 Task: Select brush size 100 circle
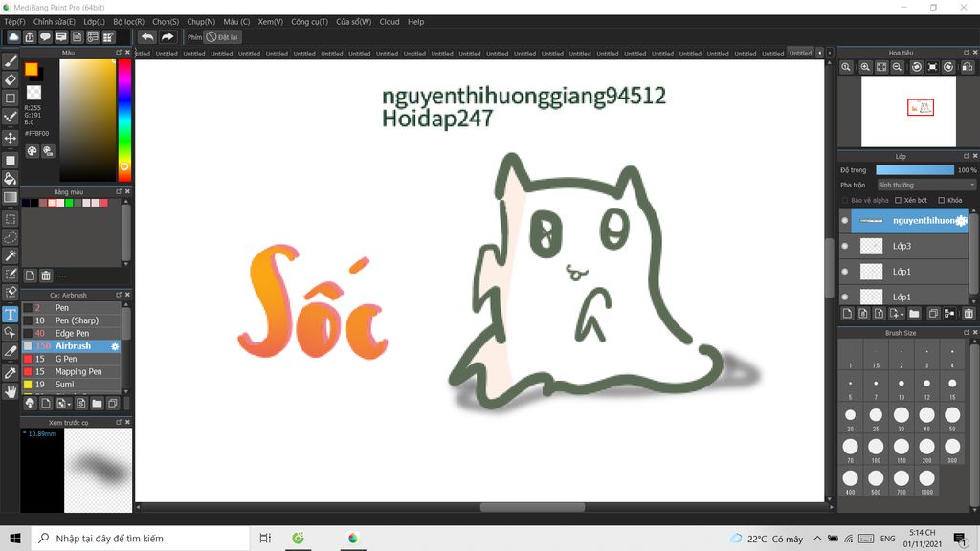point(876,446)
